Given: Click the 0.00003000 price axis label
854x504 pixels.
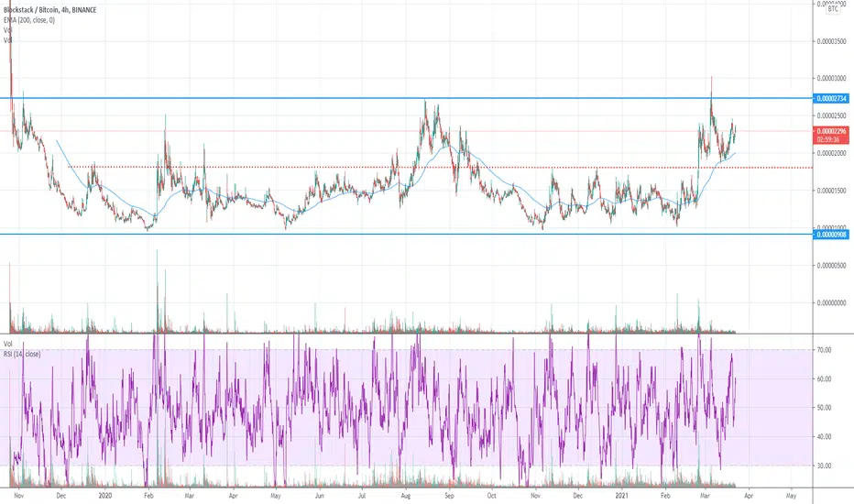Looking at the screenshot, I should pyautogui.click(x=832, y=79).
